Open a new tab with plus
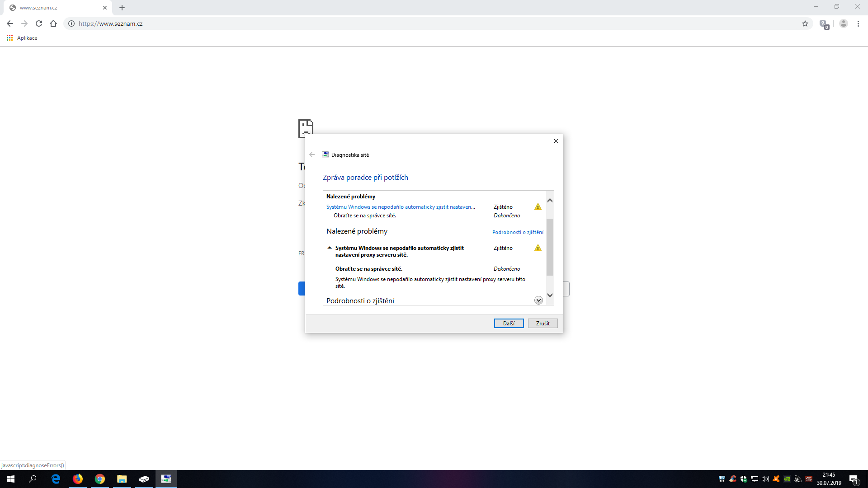Screen dimensions: 868x488 122,8
